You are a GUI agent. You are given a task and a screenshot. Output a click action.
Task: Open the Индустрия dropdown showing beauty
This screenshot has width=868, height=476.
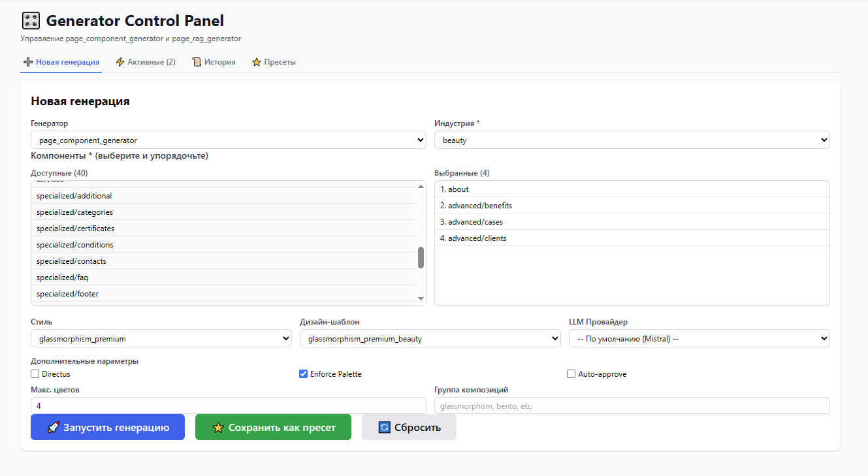click(632, 140)
